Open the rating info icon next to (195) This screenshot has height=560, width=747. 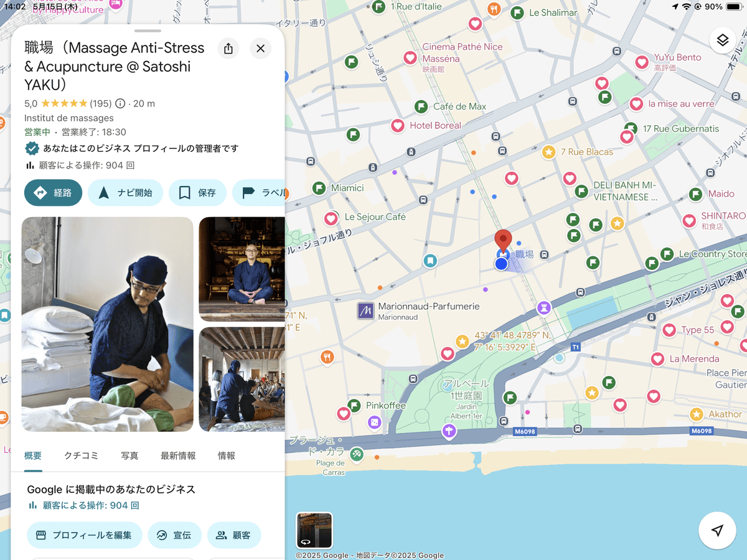point(120,103)
